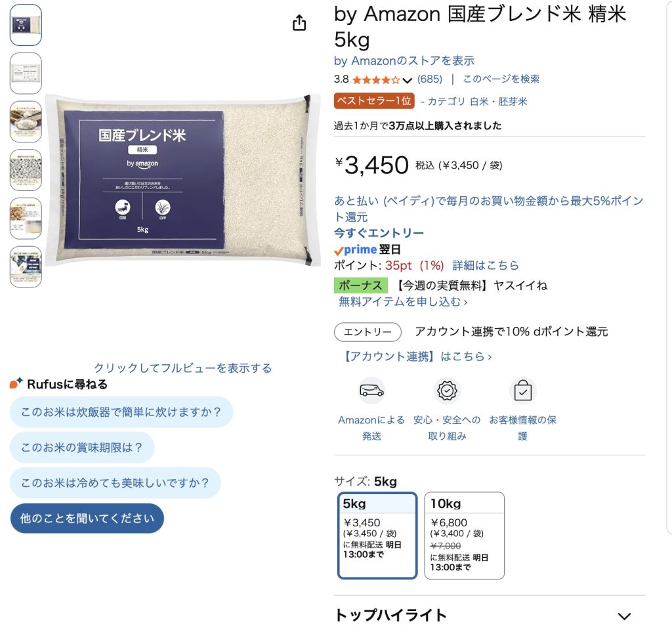The width and height of the screenshot is (672, 632).
Task: Select the 10kg size option
Action: point(464,536)
